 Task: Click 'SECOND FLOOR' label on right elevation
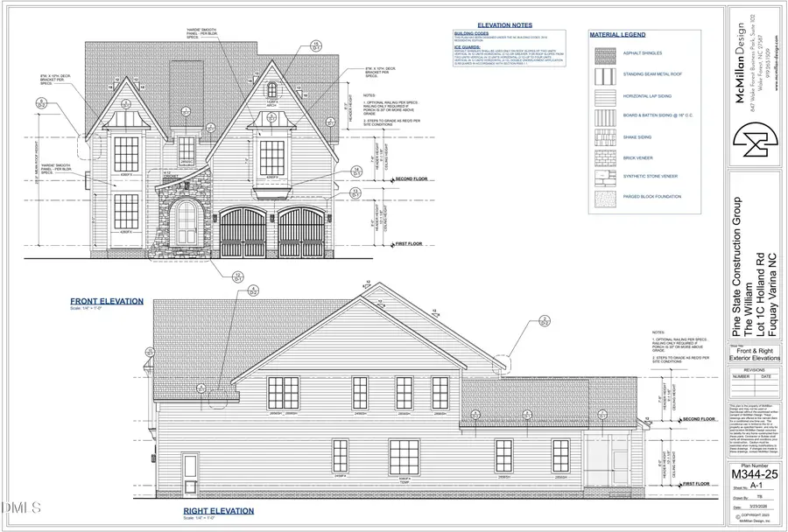pyautogui.click(x=699, y=419)
